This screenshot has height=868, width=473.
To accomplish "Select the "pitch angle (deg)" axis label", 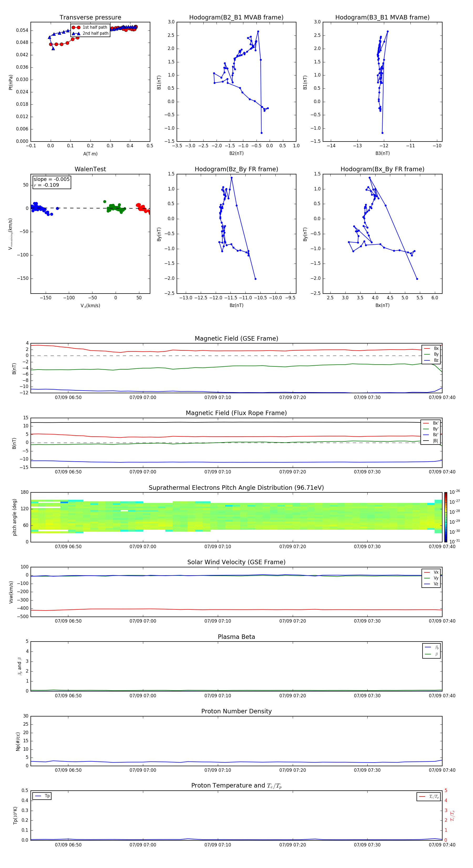I will point(14,517).
